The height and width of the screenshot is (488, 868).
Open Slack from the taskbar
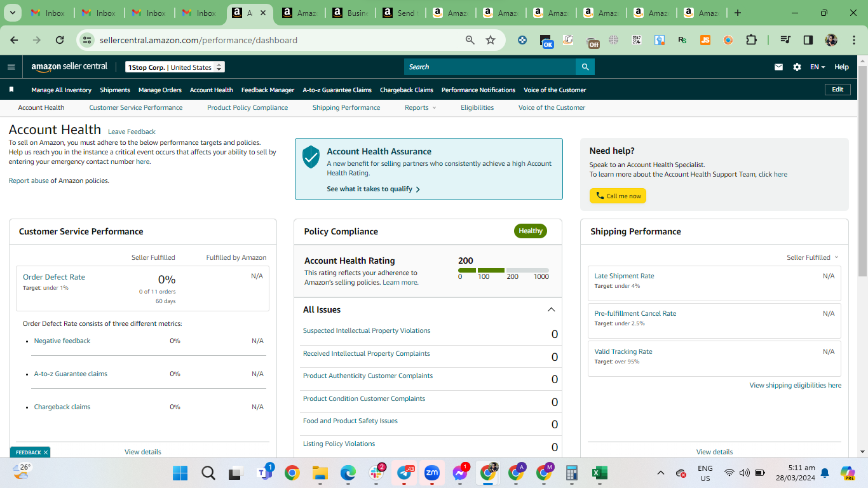point(376,473)
